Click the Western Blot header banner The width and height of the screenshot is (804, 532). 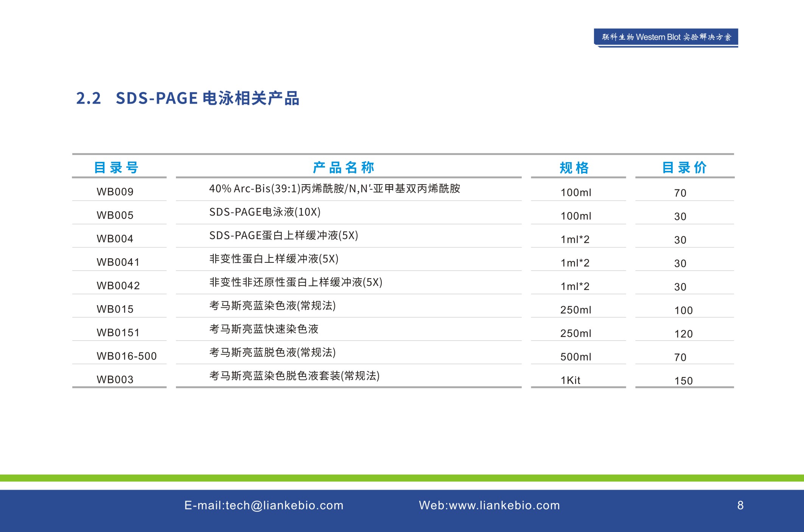pyautogui.click(x=666, y=37)
